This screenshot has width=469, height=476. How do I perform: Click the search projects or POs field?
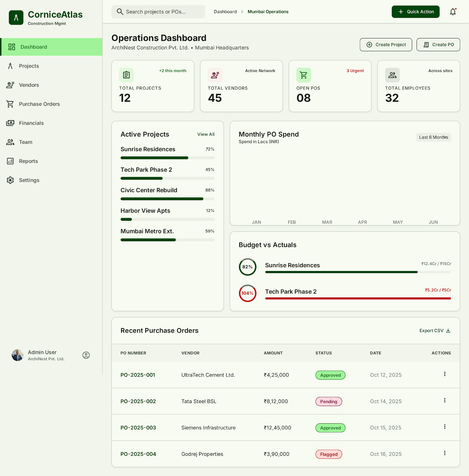click(x=158, y=12)
